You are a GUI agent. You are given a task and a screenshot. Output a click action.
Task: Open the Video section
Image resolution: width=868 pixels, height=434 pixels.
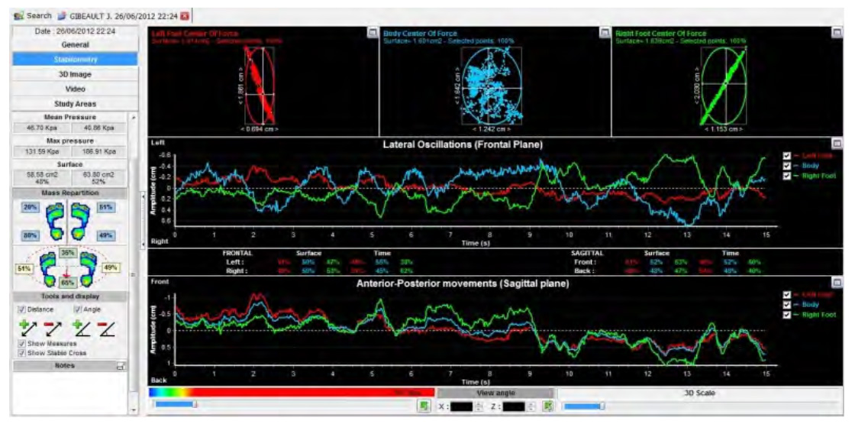[x=76, y=89]
